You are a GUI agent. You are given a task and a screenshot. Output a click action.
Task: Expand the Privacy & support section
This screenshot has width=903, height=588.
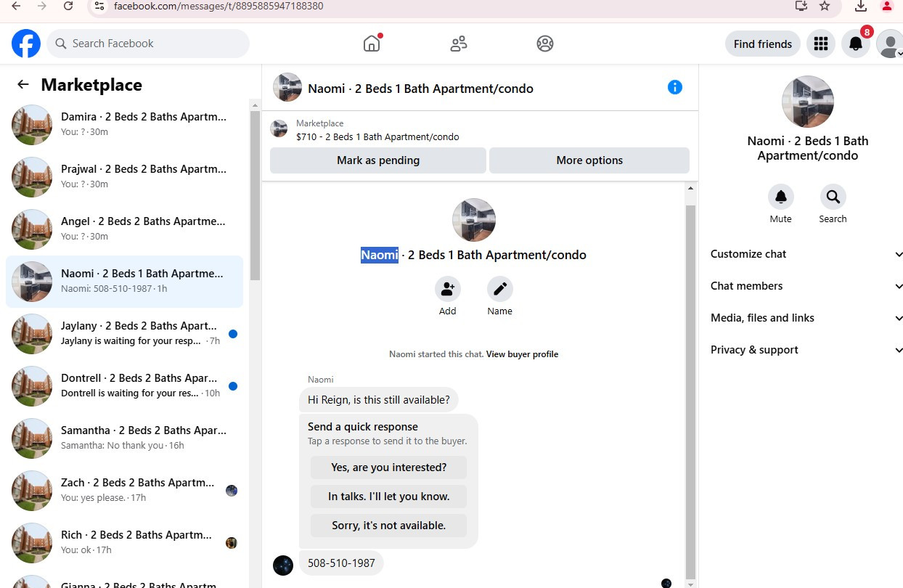[806, 350]
